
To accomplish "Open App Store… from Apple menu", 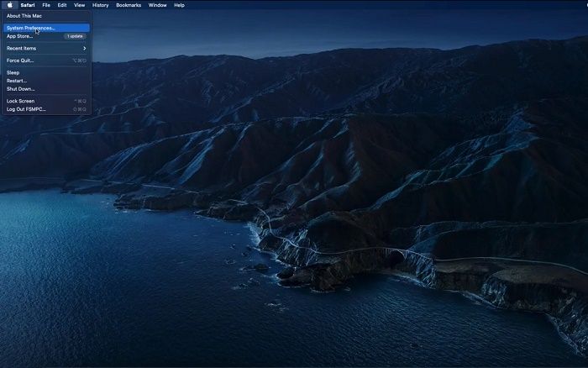I will pos(46,36).
